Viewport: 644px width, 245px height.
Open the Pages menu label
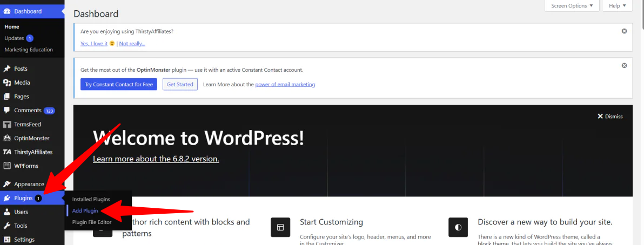pos(22,97)
